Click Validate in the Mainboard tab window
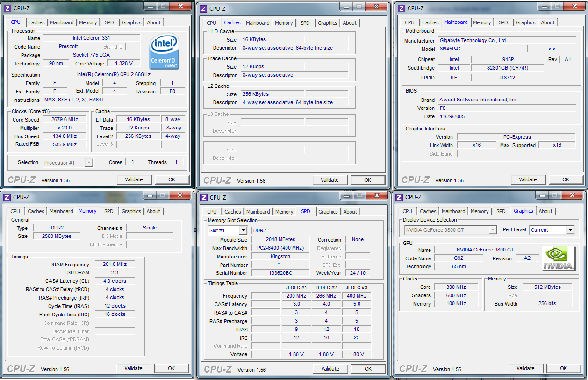This screenshot has height=380, width=588. [528, 179]
